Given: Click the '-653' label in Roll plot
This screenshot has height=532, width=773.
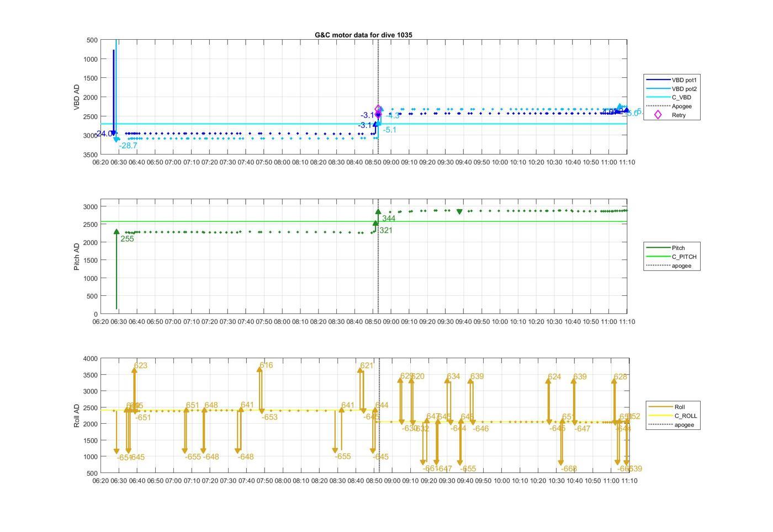Looking at the screenshot, I should pos(269,417).
